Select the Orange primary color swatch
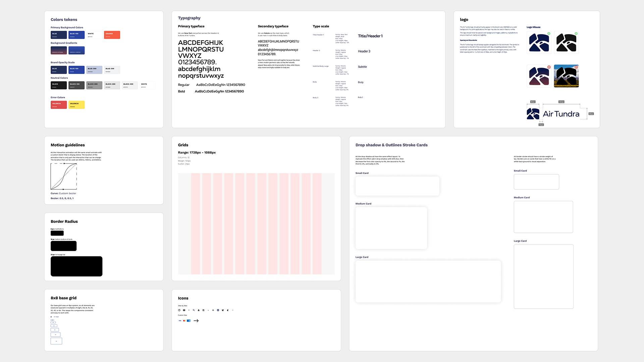This screenshot has height=362, width=644. (x=112, y=35)
